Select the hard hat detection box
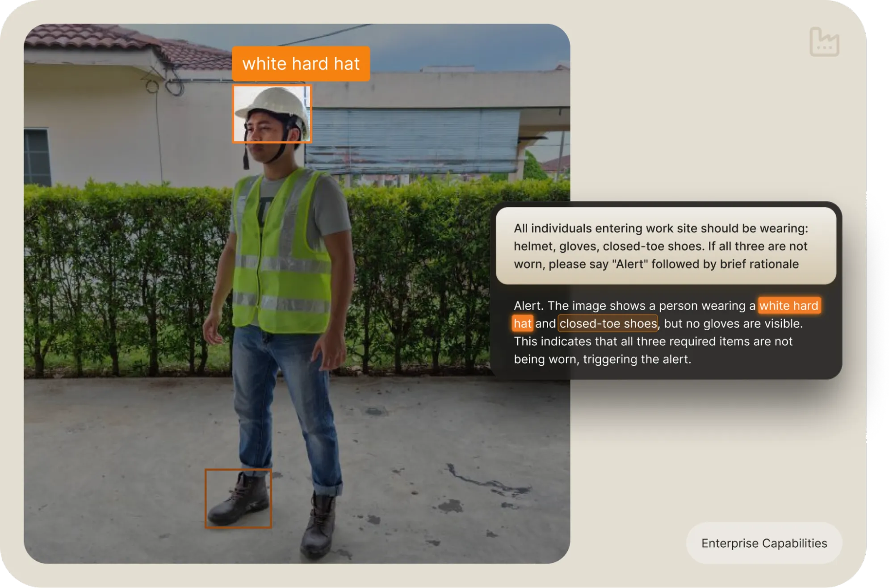 click(272, 114)
